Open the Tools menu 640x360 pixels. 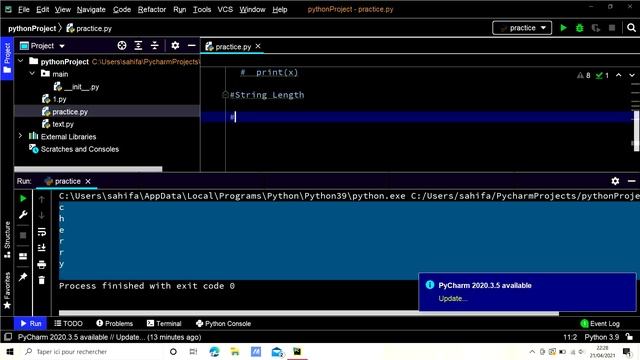coord(202,9)
